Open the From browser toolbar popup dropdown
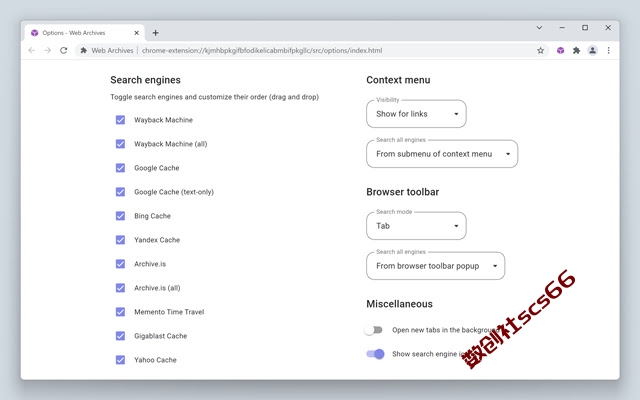This screenshot has width=640, height=400. coord(436,266)
